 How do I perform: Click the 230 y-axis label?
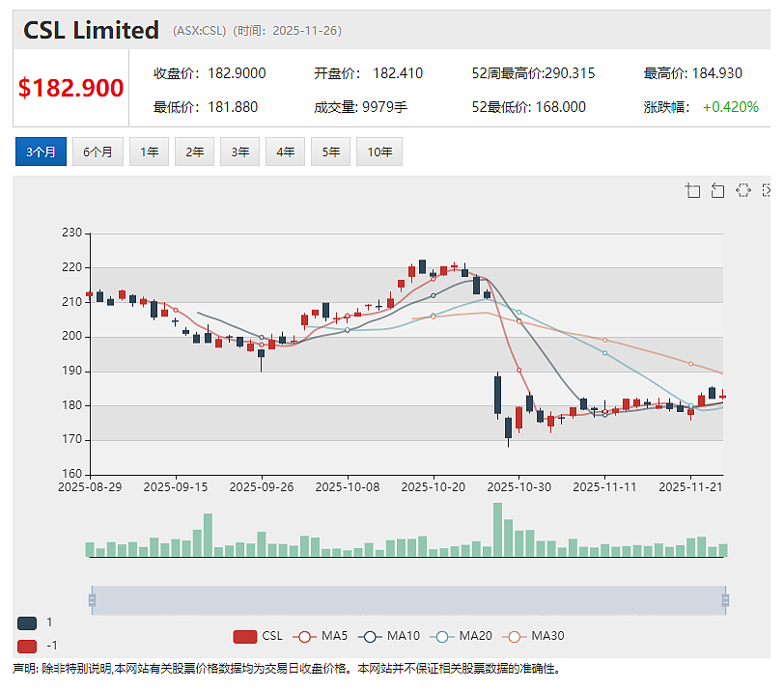72,233
